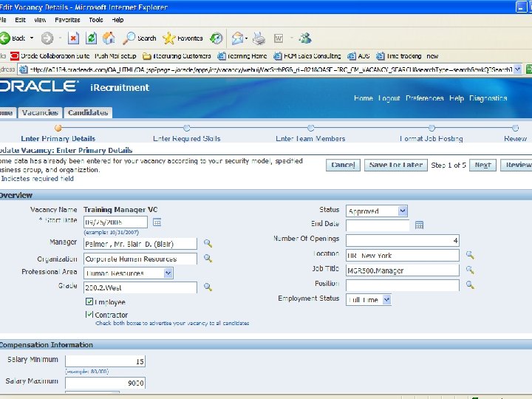Image resolution: width=532 pixels, height=399 pixels.
Task: Click the Stop loading icon
Action: coord(73,38)
